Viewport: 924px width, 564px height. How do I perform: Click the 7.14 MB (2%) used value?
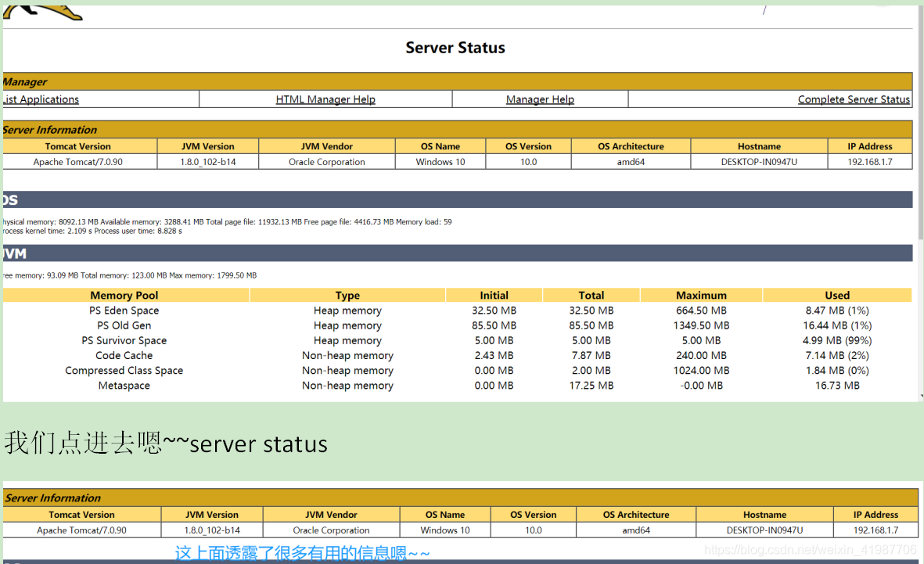pos(837,355)
